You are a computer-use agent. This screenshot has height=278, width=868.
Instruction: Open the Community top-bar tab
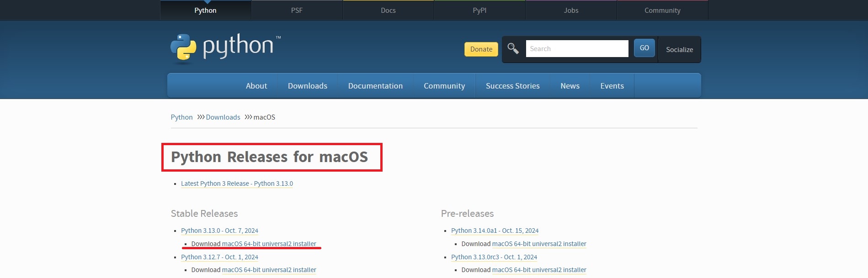coord(662,10)
